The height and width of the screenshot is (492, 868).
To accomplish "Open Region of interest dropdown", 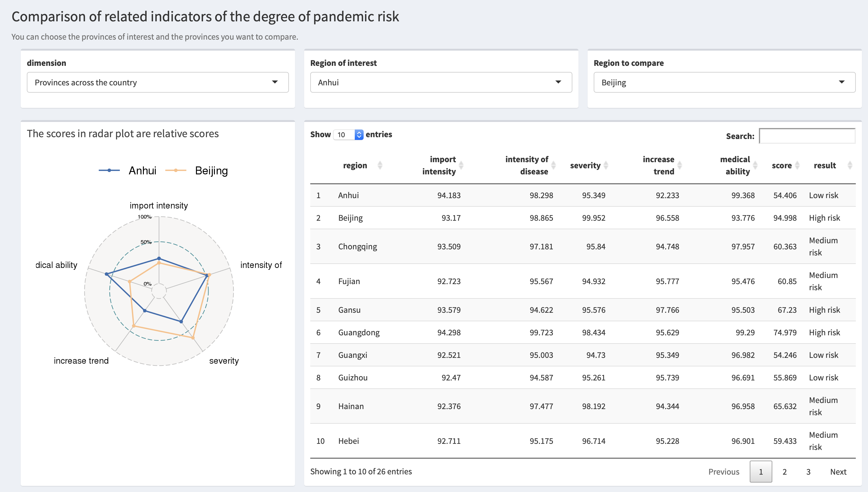I will (x=441, y=82).
